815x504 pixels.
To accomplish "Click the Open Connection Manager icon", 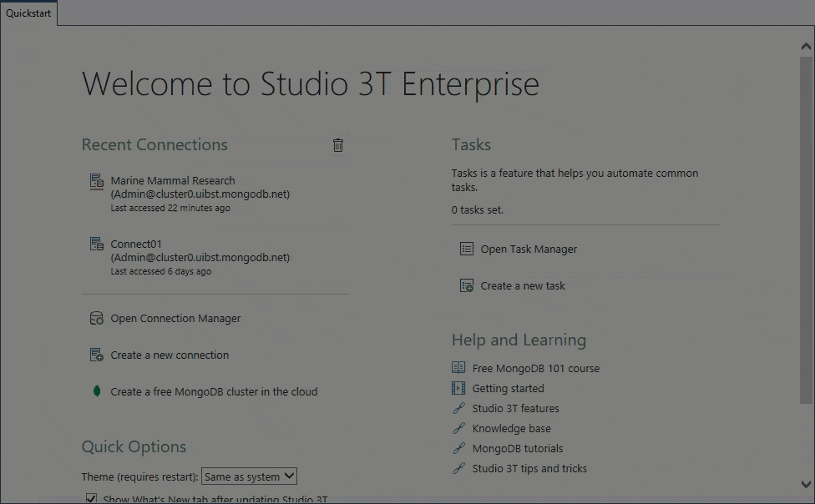I will pos(97,319).
